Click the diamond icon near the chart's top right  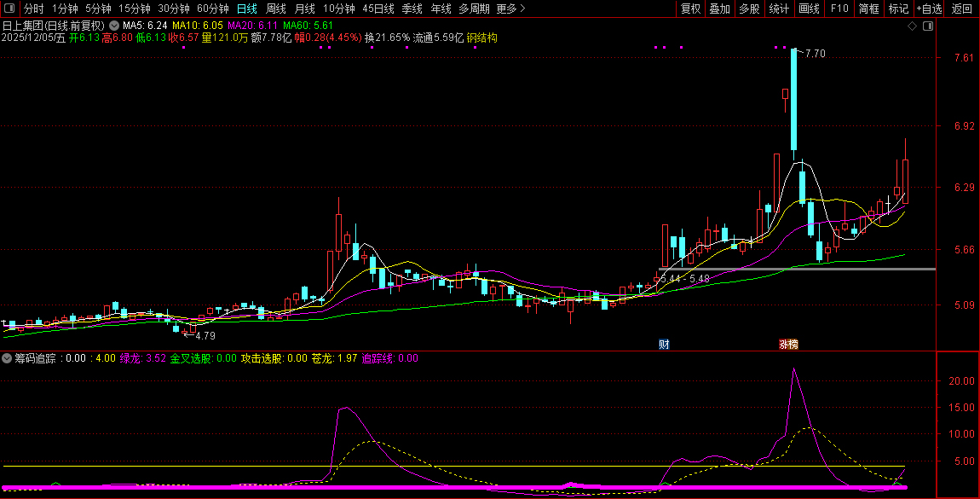click(912, 26)
